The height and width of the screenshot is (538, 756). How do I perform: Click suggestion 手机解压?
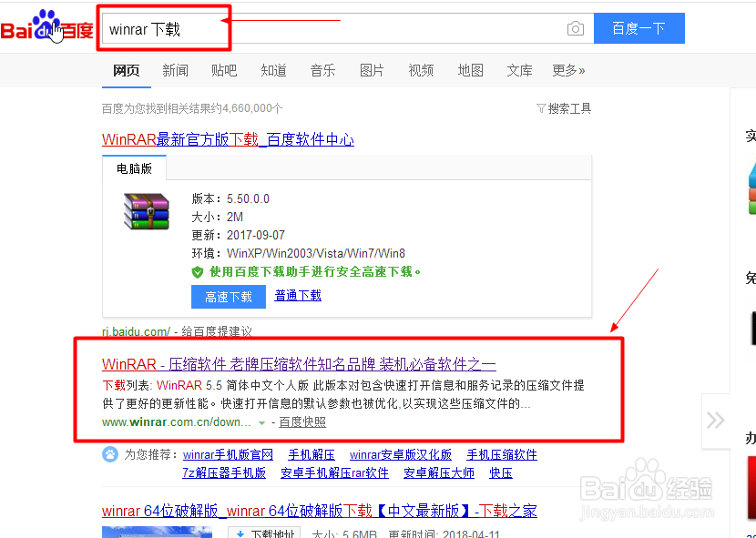click(x=312, y=454)
